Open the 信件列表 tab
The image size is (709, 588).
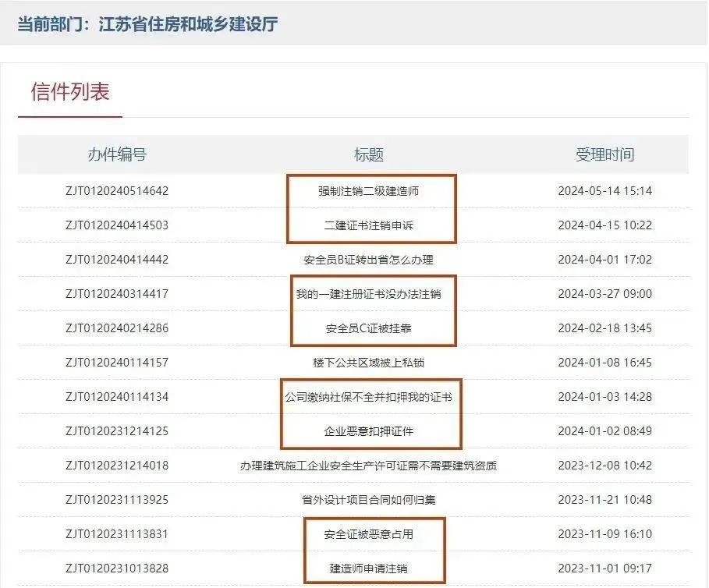(x=70, y=92)
